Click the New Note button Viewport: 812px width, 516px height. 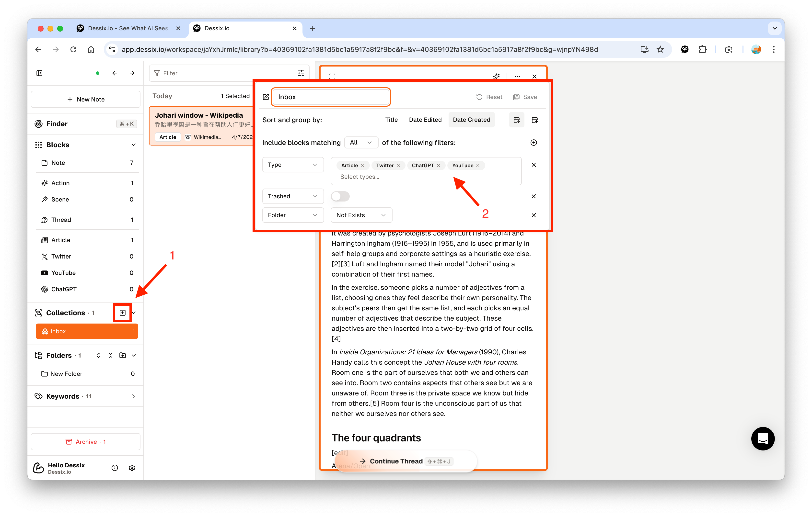[x=86, y=100]
